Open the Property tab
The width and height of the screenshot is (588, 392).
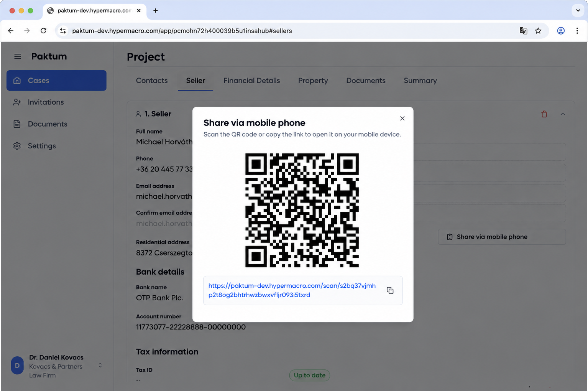pyautogui.click(x=313, y=81)
